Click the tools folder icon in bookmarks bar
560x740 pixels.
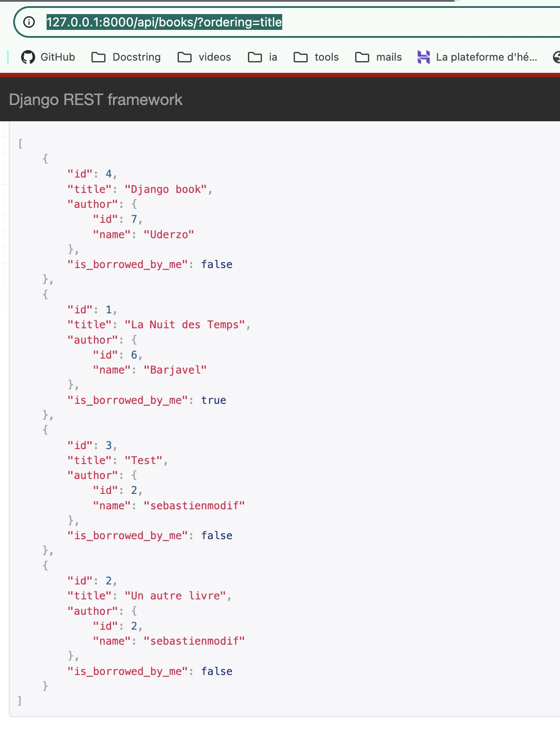(x=301, y=57)
